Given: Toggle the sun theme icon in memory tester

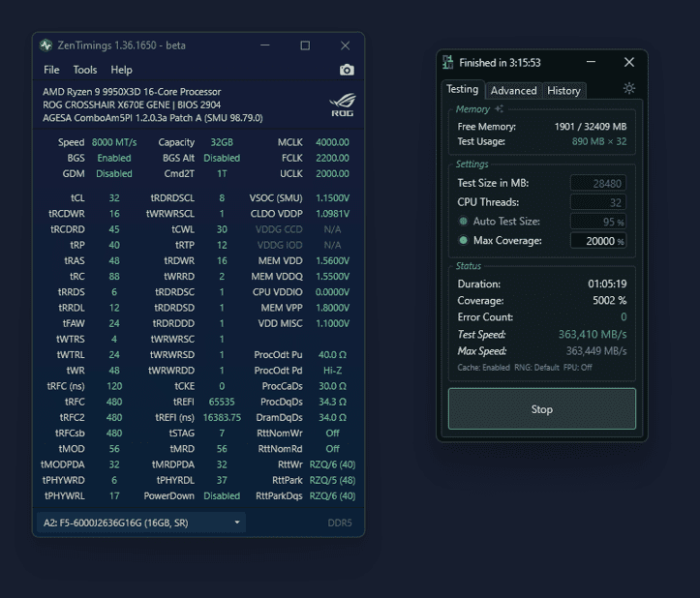Looking at the screenshot, I should pyautogui.click(x=629, y=88).
